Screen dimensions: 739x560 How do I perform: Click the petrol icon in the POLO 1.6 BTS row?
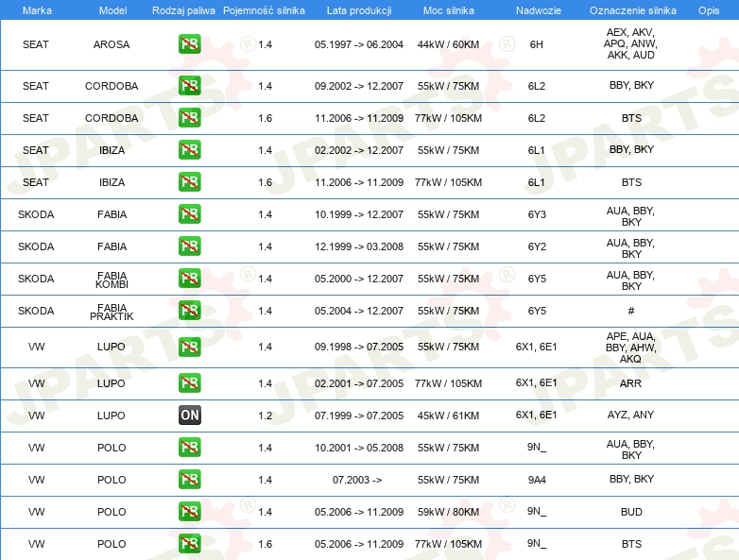pyautogui.click(x=189, y=544)
